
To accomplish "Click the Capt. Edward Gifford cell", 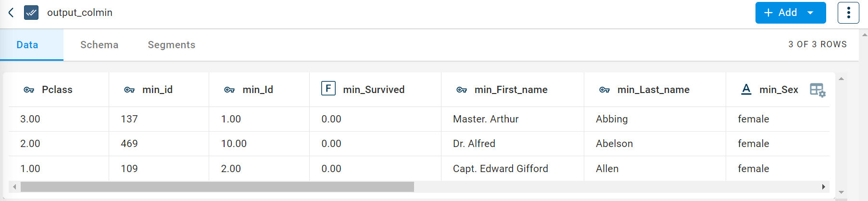I will (x=500, y=169).
